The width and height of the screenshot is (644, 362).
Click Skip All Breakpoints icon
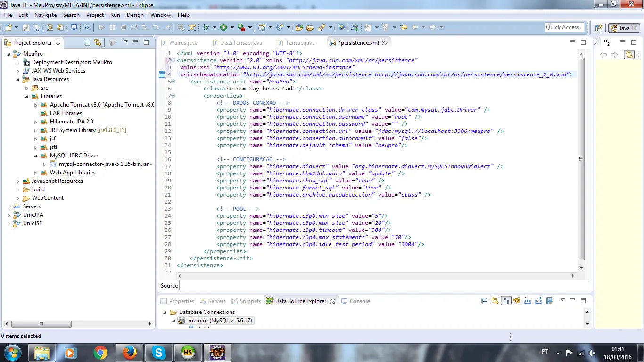[x=87, y=28]
